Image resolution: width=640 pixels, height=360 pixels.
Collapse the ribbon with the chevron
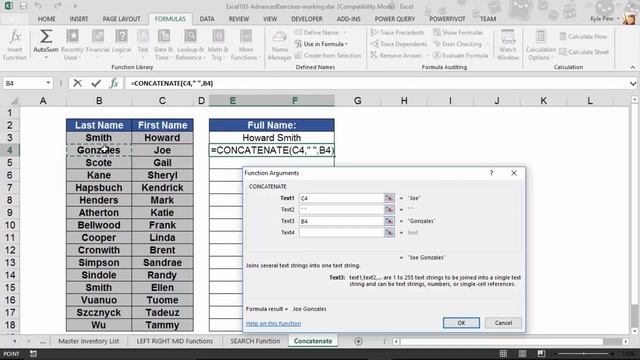(632, 67)
